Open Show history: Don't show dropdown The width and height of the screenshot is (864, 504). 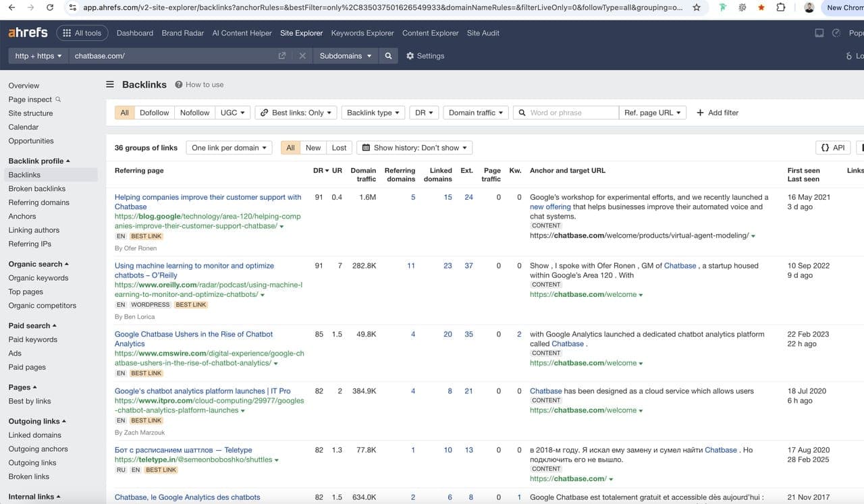coord(414,148)
